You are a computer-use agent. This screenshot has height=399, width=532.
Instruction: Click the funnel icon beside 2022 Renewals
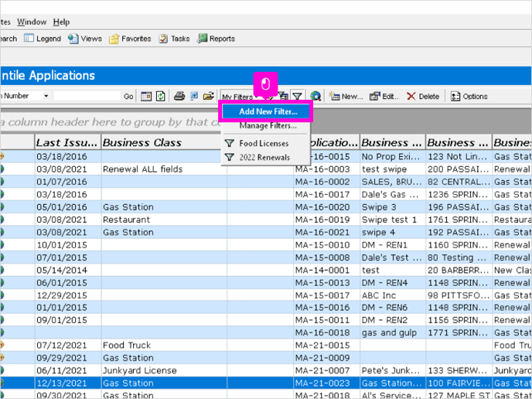[x=230, y=158]
